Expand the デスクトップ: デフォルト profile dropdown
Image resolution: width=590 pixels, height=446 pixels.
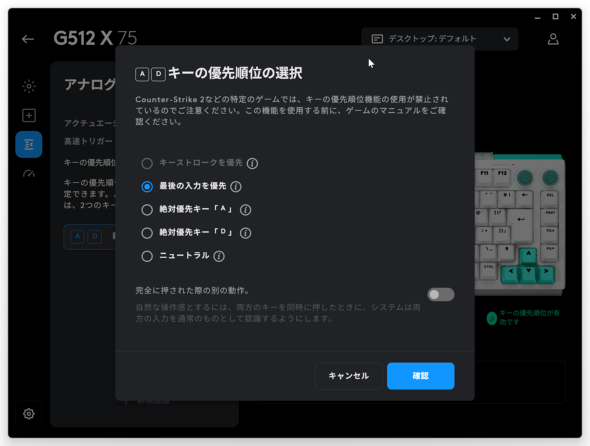pyautogui.click(x=439, y=39)
